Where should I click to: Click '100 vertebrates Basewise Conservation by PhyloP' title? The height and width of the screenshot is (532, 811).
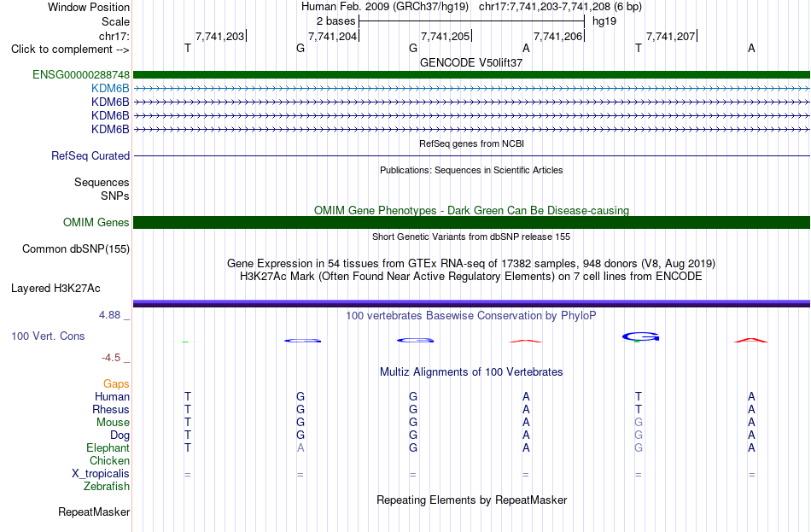tap(471, 316)
